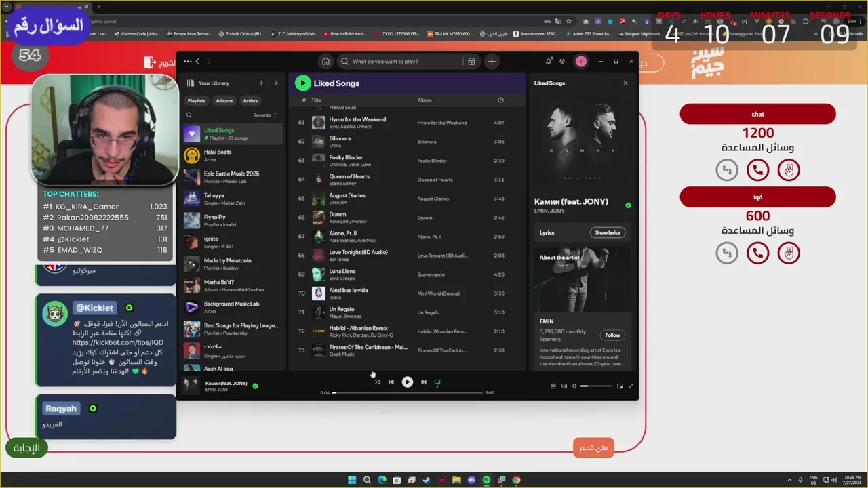Toggle green checkmark beside Камин title in panel
This screenshot has width=868, height=488.
click(628, 205)
